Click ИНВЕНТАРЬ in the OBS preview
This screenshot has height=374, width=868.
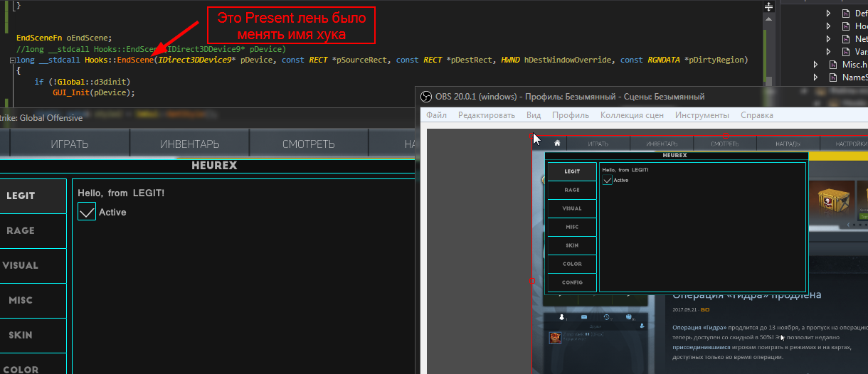point(661,144)
